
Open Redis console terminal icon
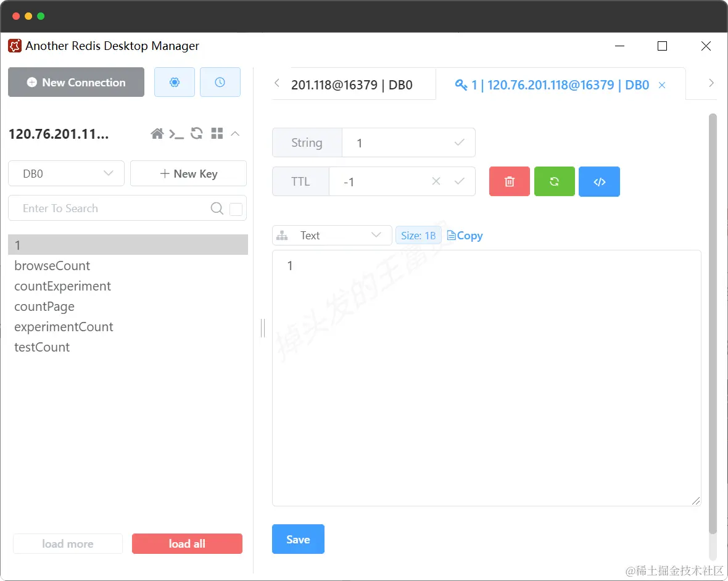pyautogui.click(x=176, y=134)
